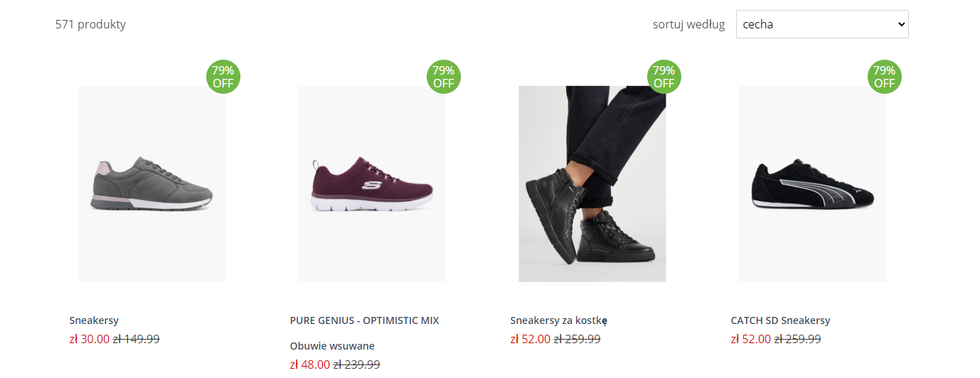The height and width of the screenshot is (378, 980).
Task: Click the 'Sneakersy za kostkę' product link
Action: [558, 320]
